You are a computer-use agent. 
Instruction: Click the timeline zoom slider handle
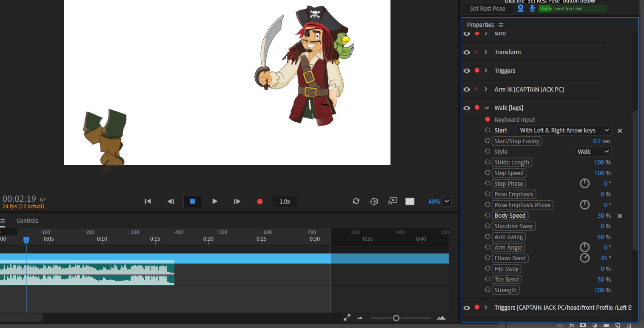(x=396, y=318)
